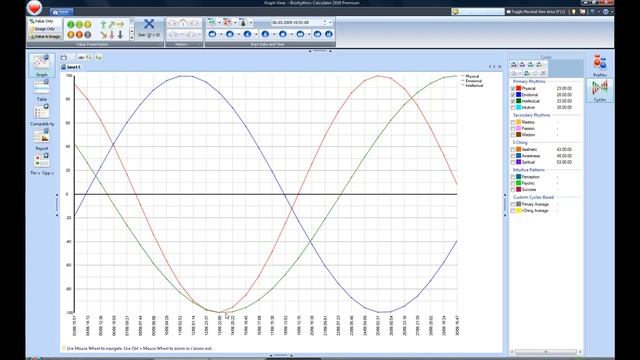
Task: Click the Size control under the X icon
Action: 149,35
